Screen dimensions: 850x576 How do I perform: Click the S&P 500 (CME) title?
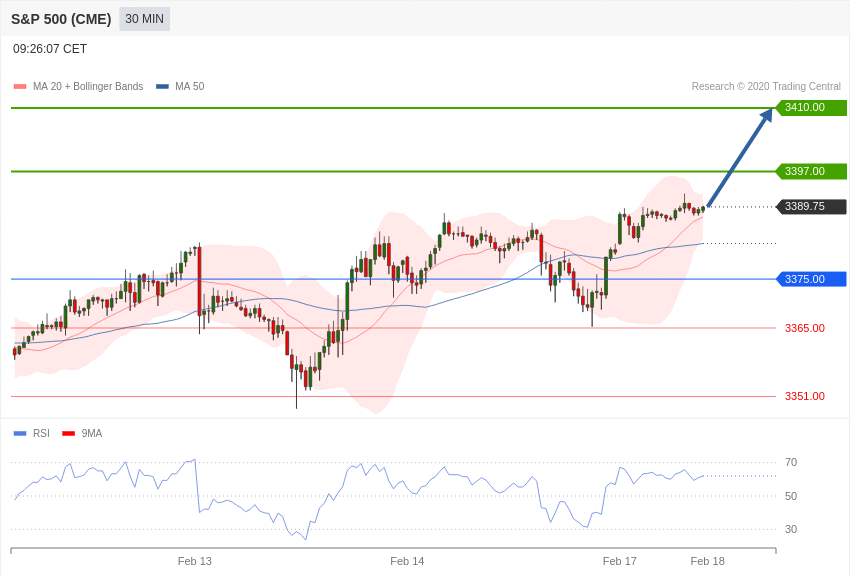[x=61, y=19]
